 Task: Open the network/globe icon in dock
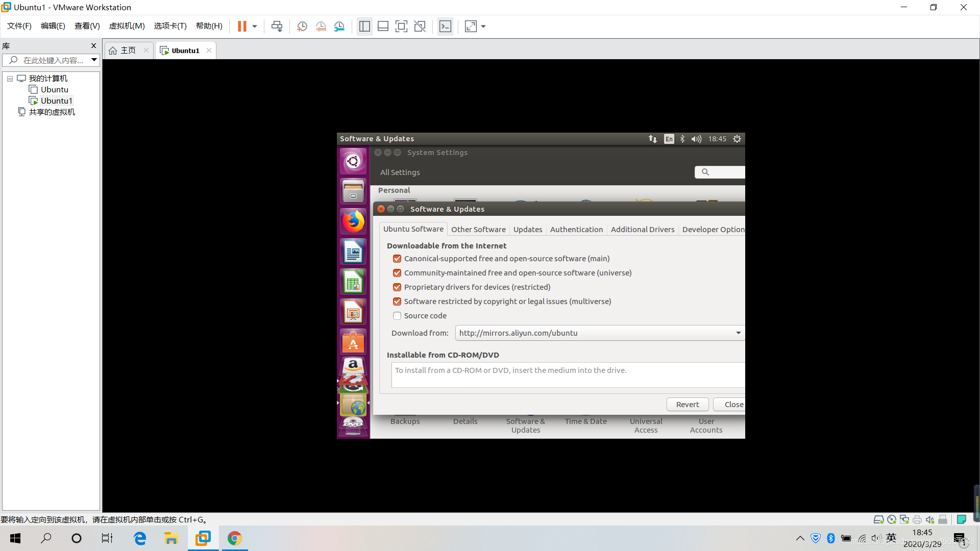click(x=353, y=405)
